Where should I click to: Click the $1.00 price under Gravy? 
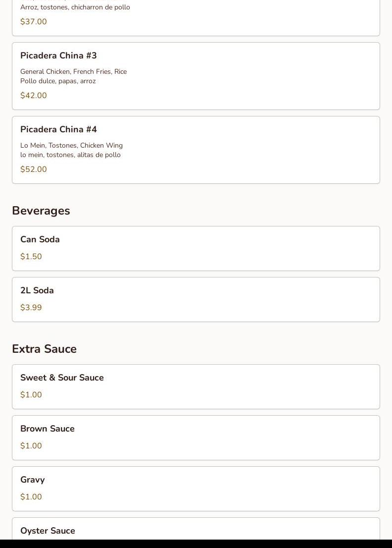coord(31,497)
